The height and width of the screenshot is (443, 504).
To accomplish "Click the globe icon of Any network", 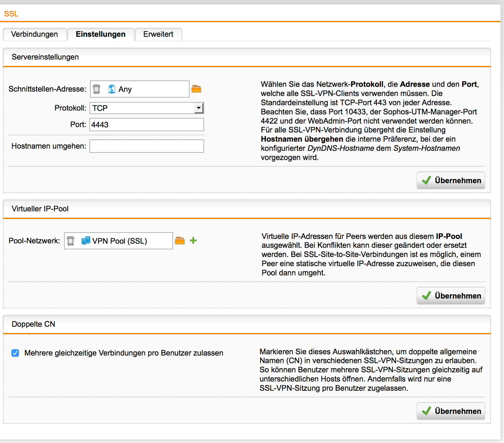I will 112,89.
